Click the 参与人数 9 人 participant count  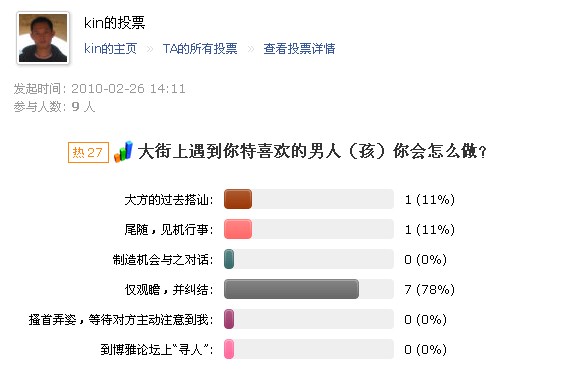55,107
